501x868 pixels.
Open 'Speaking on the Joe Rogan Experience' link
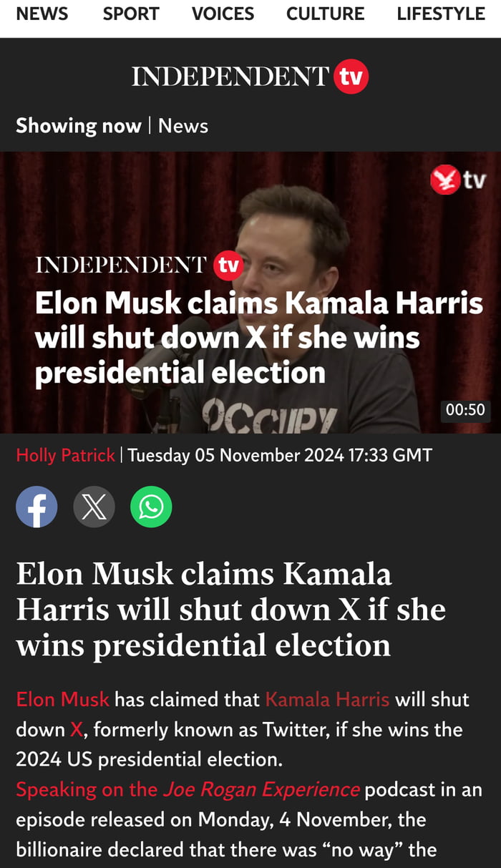tap(188, 790)
